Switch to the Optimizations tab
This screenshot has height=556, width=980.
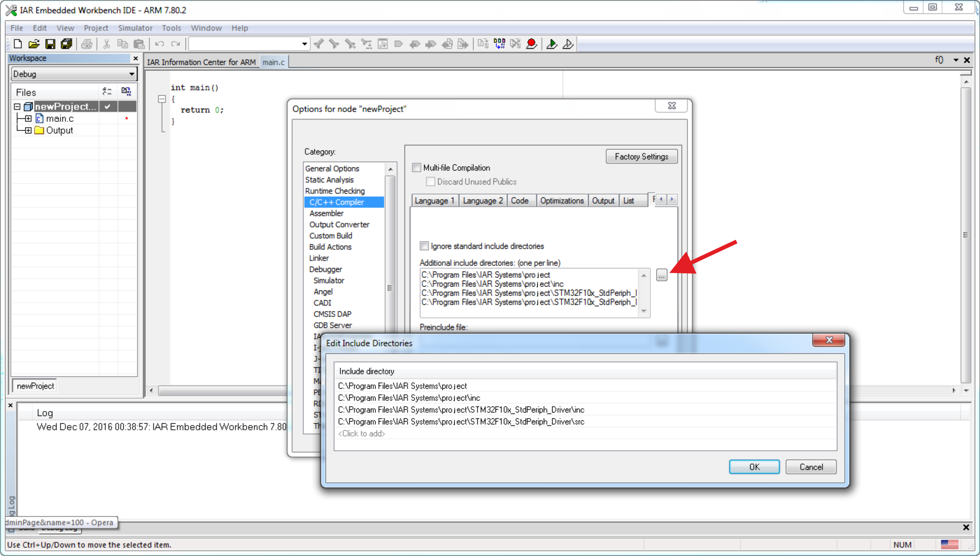click(561, 201)
